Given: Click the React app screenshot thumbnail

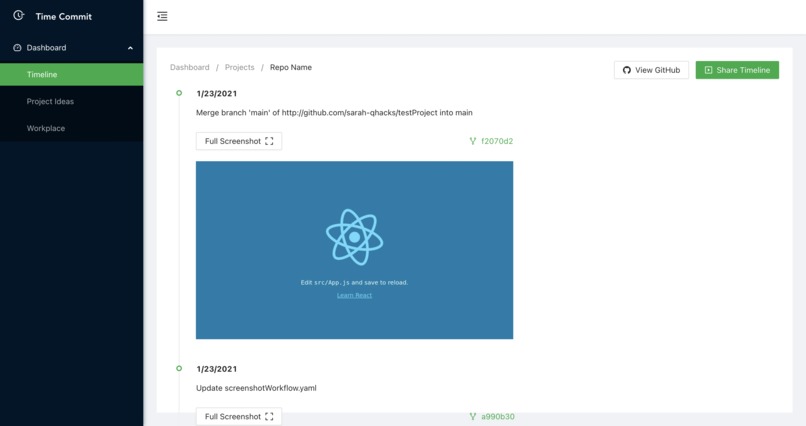Looking at the screenshot, I should [x=354, y=250].
